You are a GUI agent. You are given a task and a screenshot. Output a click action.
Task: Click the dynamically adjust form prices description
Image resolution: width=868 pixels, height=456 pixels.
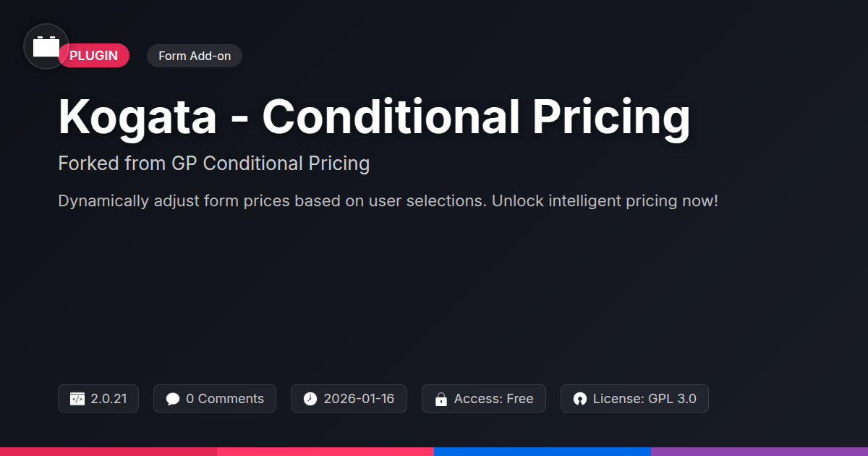[x=388, y=200]
